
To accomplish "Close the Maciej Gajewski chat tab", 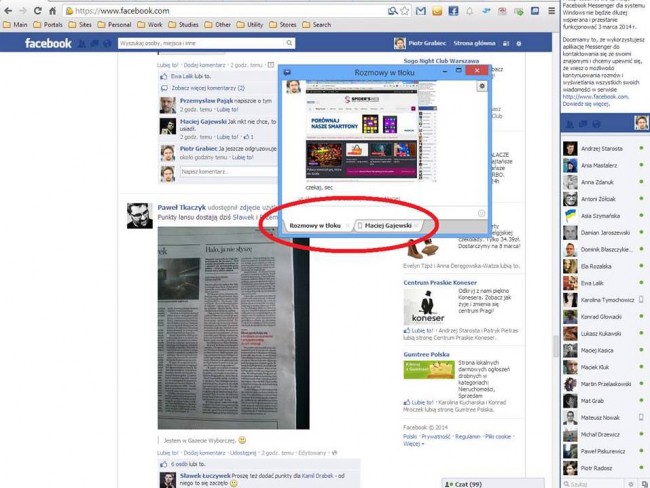I will (416, 226).
